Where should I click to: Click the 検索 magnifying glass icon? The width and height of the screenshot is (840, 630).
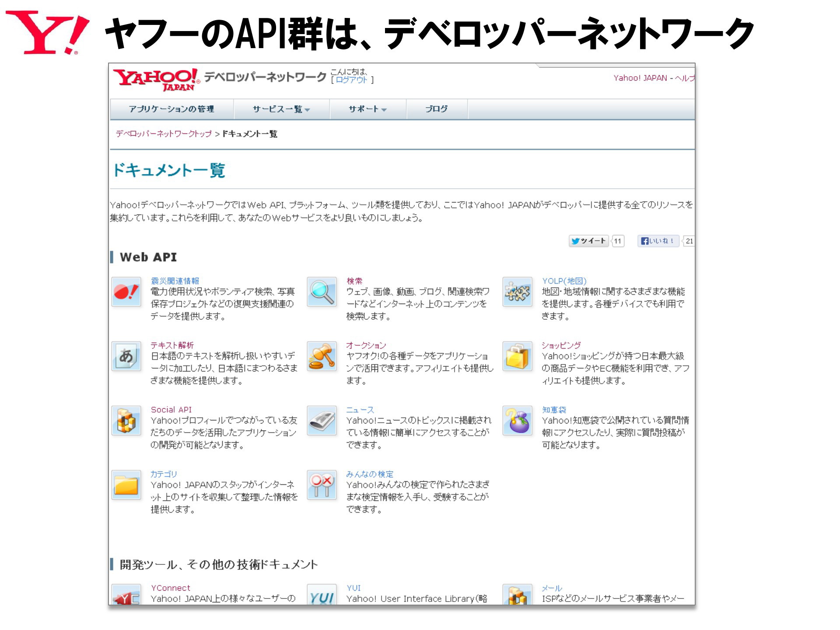coord(322,292)
